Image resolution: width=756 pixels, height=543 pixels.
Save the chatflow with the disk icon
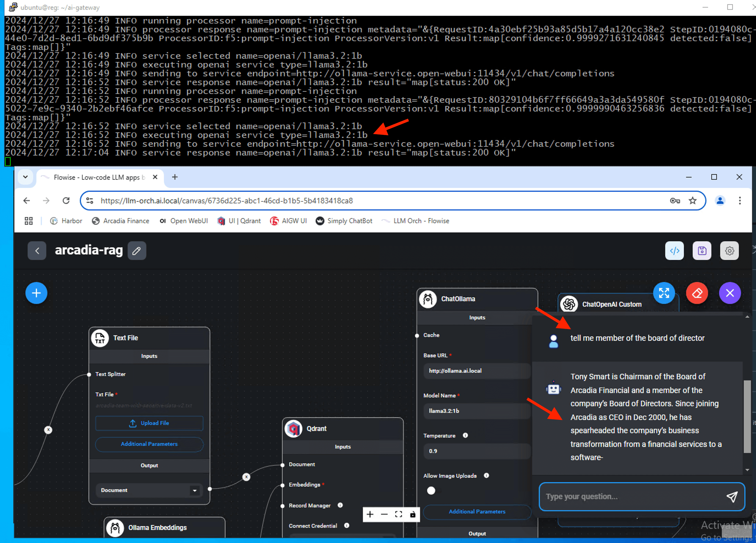702,251
